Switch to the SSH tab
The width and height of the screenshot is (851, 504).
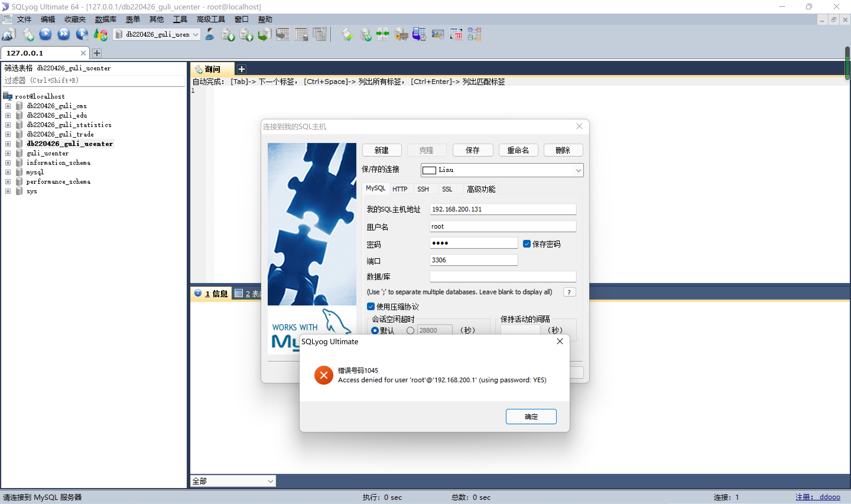pos(423,189)
